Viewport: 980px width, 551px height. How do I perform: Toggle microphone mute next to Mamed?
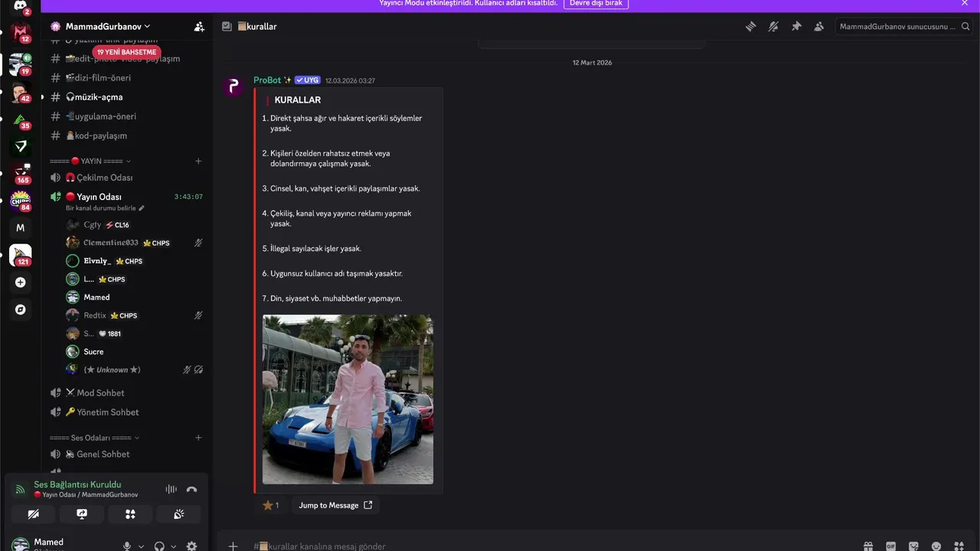127,546
